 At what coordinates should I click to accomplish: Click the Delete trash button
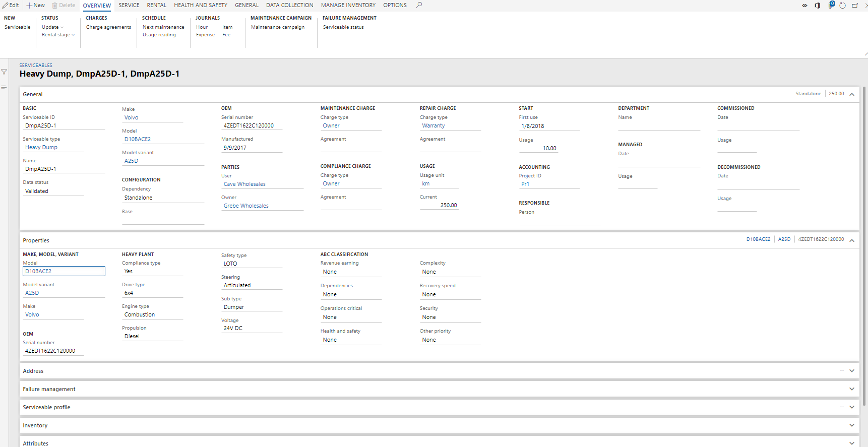coord(64,5)
